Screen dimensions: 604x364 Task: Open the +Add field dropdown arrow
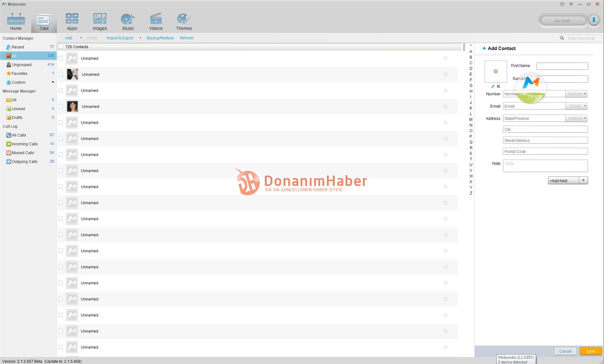pos(583,180)
